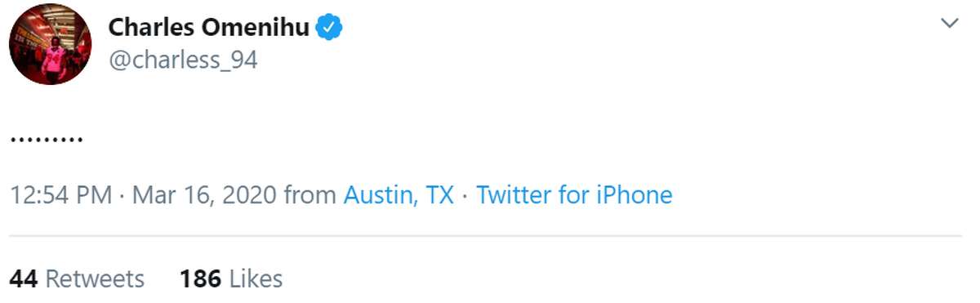Open the 12:54 PM timestamp link

coord(60,195)
